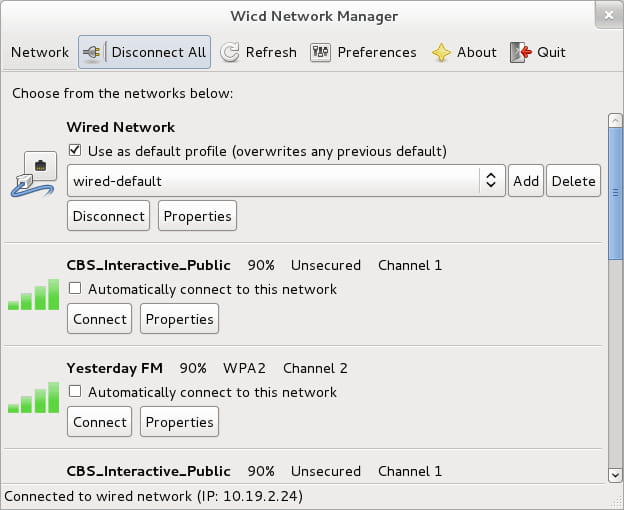
Task: Click signal strength bars for Yesterday FM
Action: click(34, 397)
